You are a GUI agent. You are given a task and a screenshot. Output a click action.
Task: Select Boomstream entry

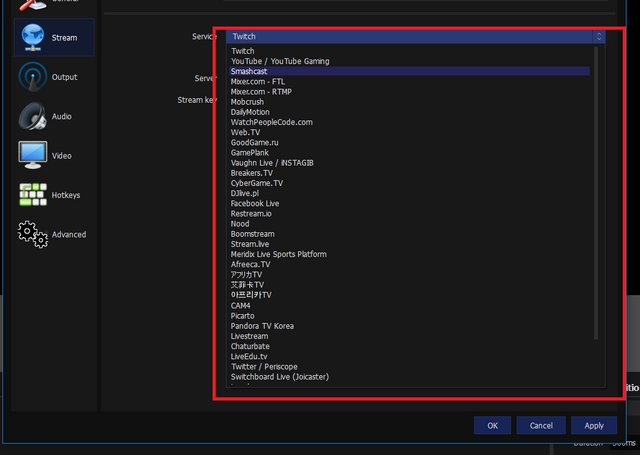click(409, 234)
